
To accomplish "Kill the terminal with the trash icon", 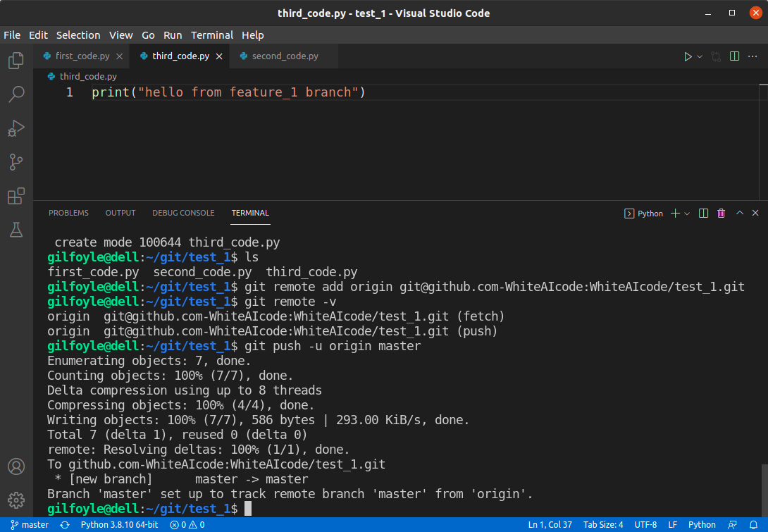I will (721, 212).
